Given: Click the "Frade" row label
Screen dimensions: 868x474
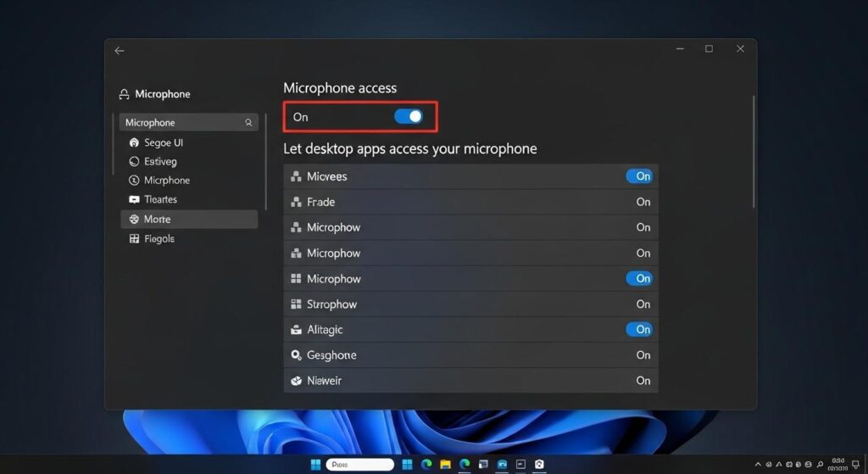Looking at the screenshot, I should 321,202.
